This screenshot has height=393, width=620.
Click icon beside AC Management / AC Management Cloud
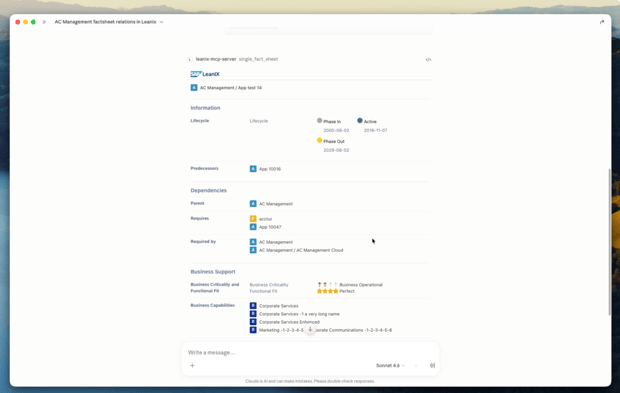coord(253,250)
